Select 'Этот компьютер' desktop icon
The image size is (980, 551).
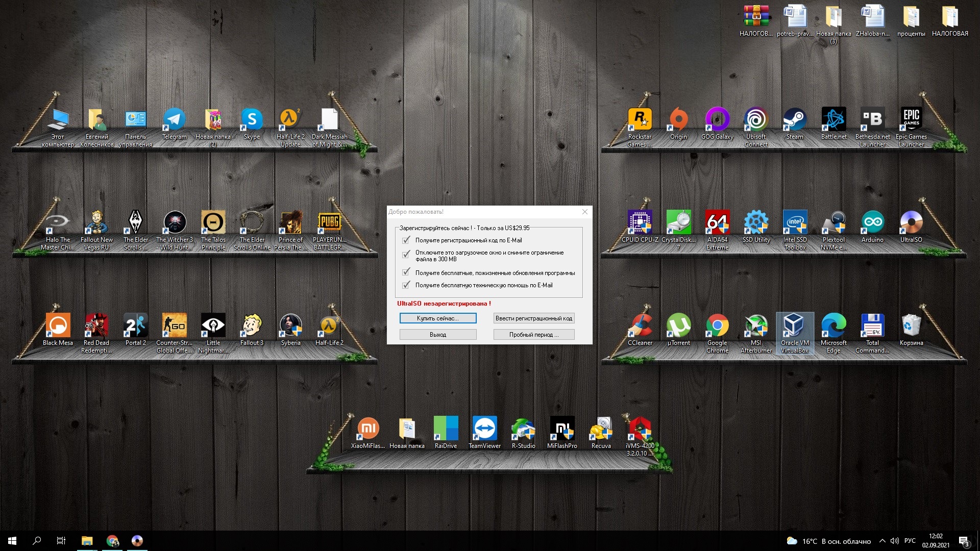(58, 128)
